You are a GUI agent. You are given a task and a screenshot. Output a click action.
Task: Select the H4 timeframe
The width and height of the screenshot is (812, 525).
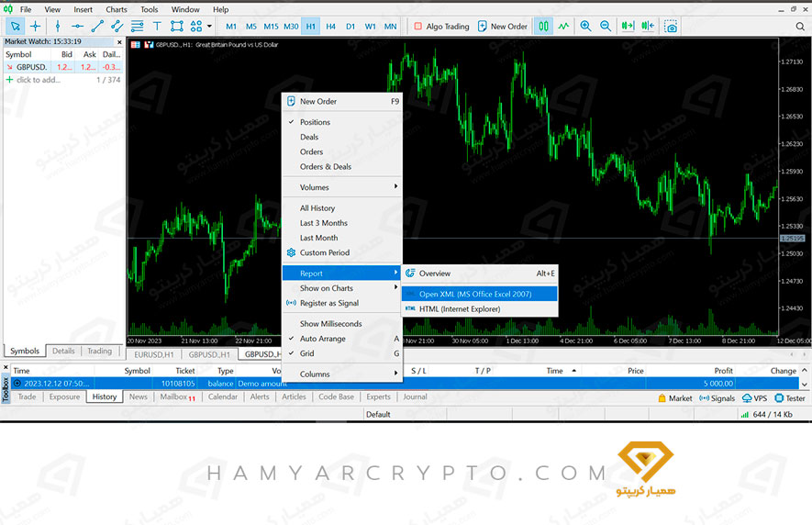[x=330, y=27]
